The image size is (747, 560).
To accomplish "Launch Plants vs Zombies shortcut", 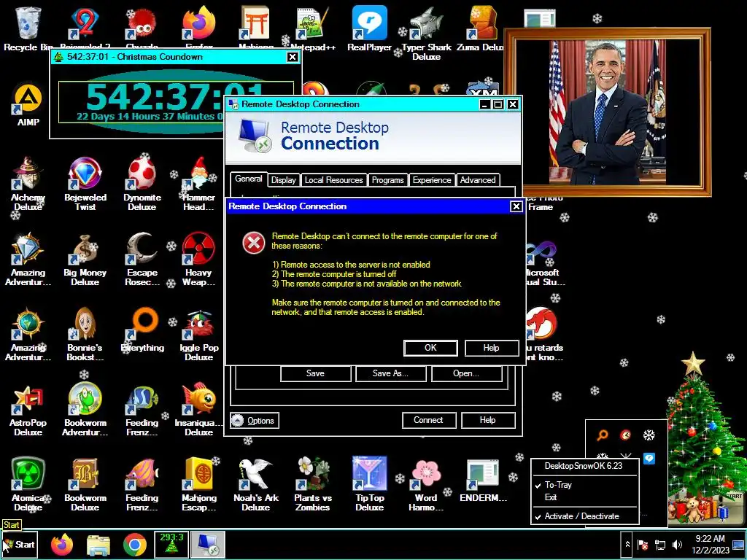I will (x=312, y=484).
